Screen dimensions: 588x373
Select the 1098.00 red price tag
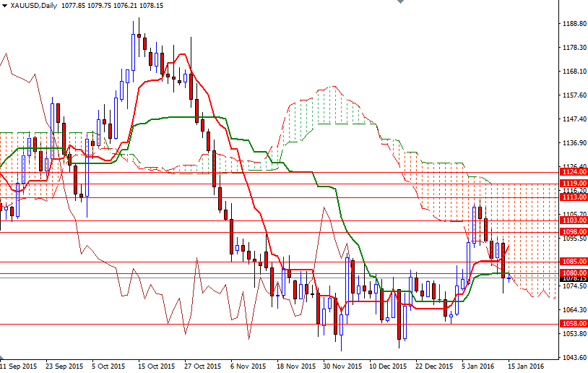point(574,231)
